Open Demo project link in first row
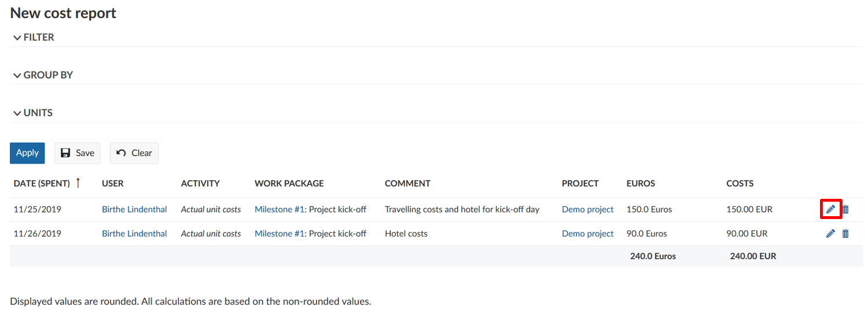 click(587, 209)
